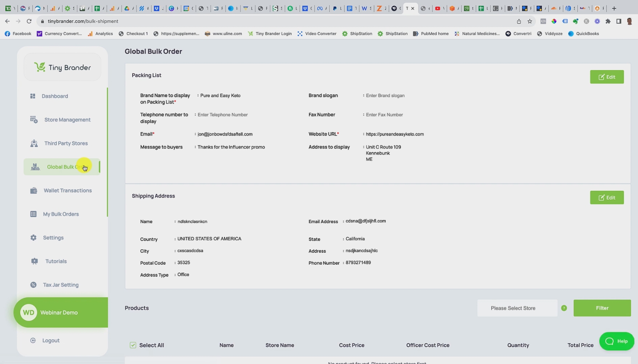Edit the Packing List details
Viewport: 638px width, 364px height.
(x=607, y=77)
